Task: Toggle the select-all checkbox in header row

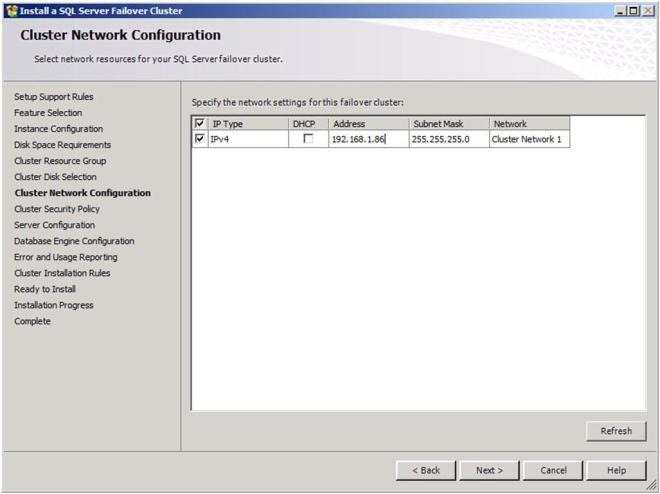Action: [200, 123]
